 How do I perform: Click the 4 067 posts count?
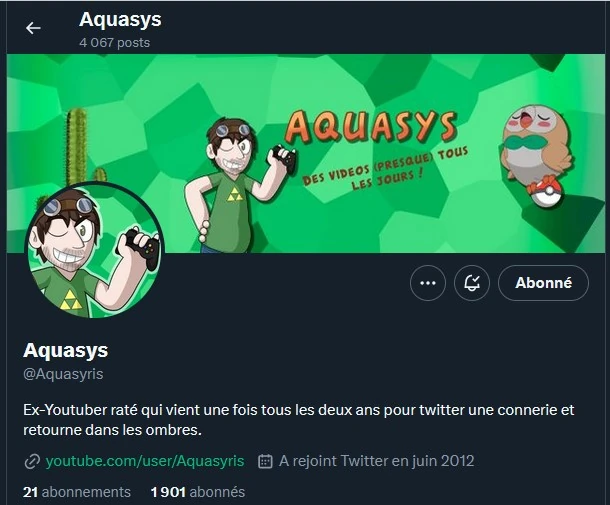(114, 42)
